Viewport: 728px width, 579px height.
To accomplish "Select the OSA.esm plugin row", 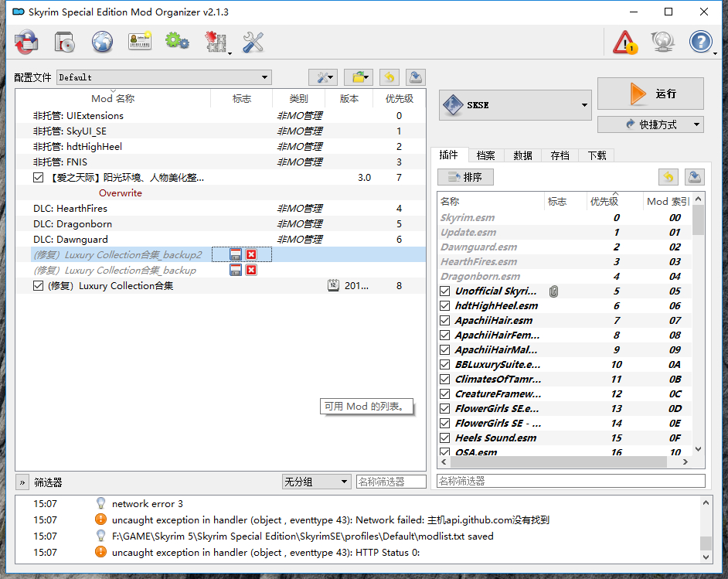I will [x=564, y=451].
